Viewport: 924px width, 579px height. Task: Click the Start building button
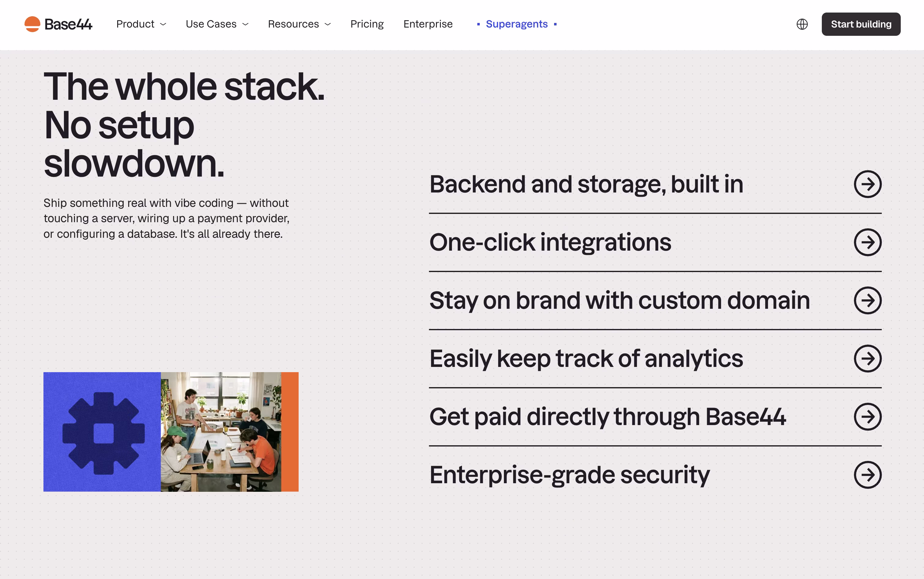pyautogui.click(x=861, y=24)
